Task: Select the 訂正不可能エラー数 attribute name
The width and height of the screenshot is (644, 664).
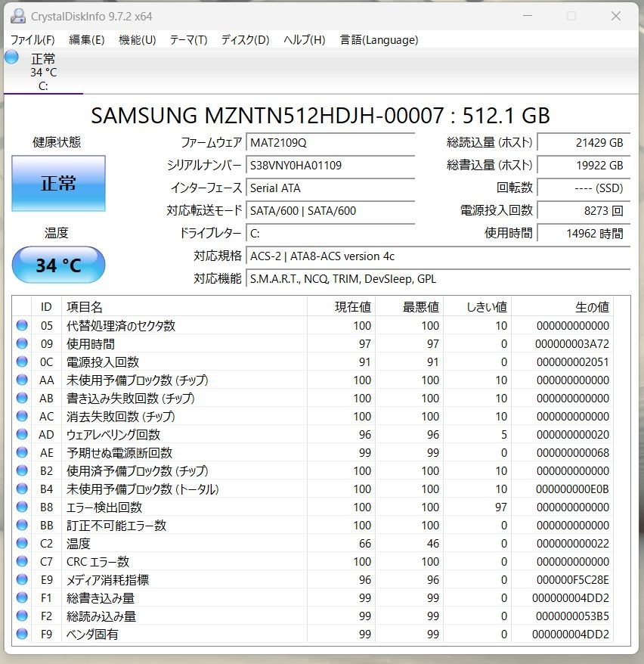Action: click(116, 525)
